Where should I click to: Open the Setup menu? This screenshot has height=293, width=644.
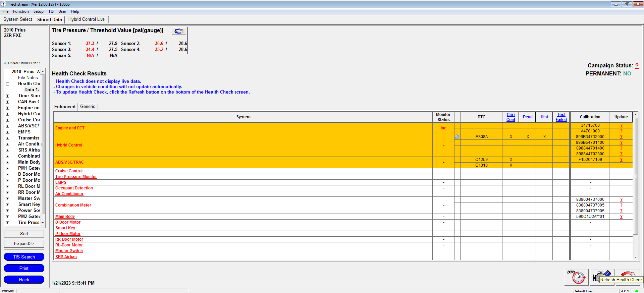tap(38, 11)
